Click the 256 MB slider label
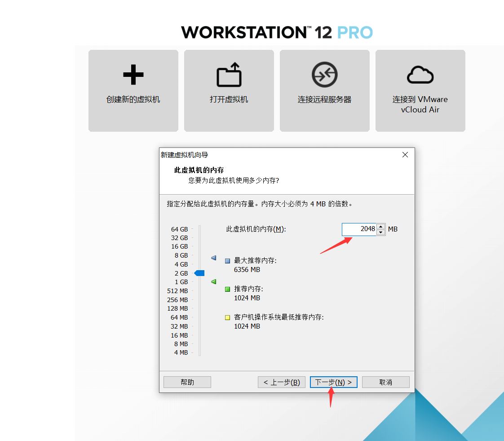 click(177, 300)
